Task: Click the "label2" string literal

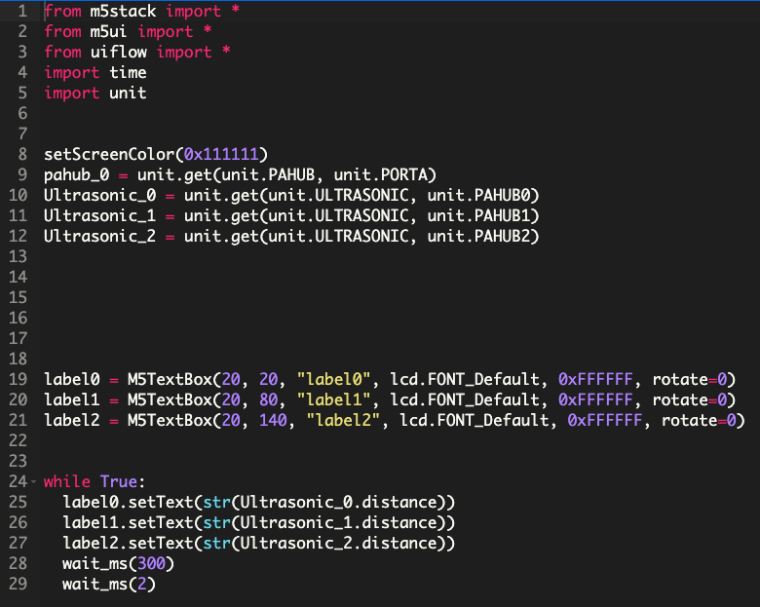Action: [343, 420]
